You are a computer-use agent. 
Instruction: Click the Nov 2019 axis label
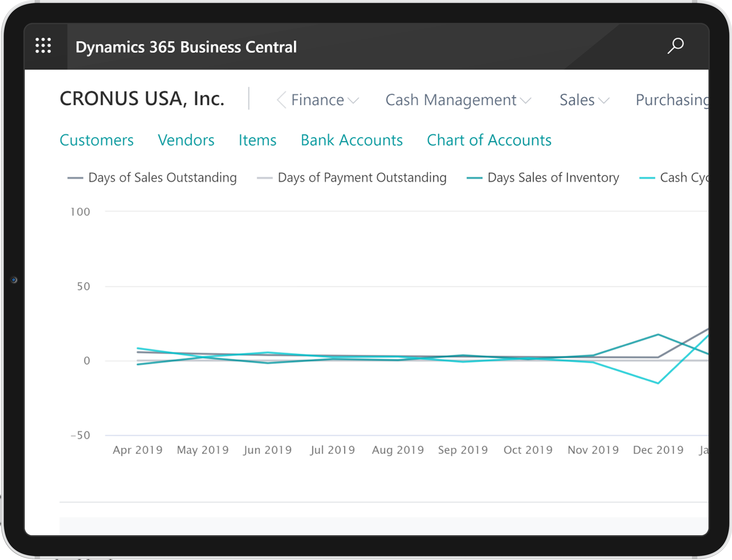click(x=593, y=450)
